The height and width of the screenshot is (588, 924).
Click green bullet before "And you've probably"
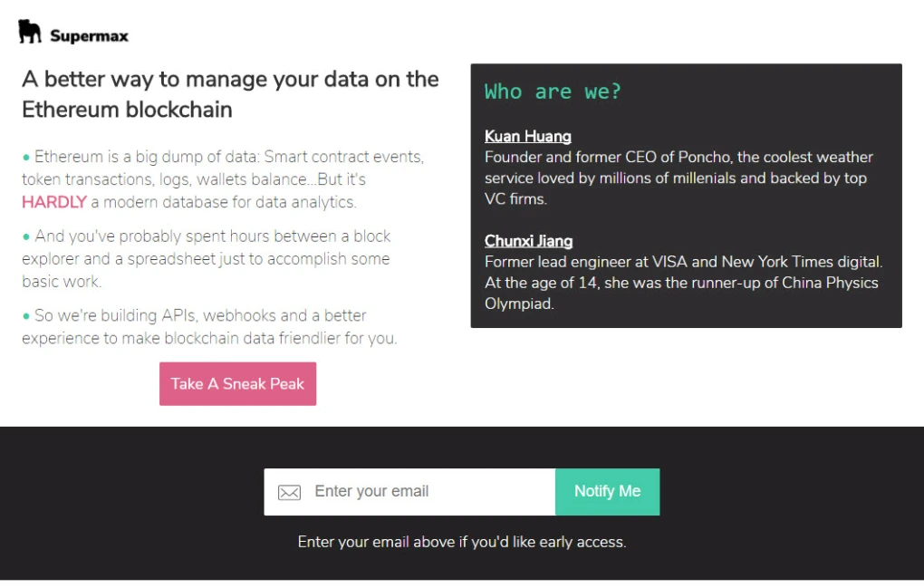[x=26, y=237]
